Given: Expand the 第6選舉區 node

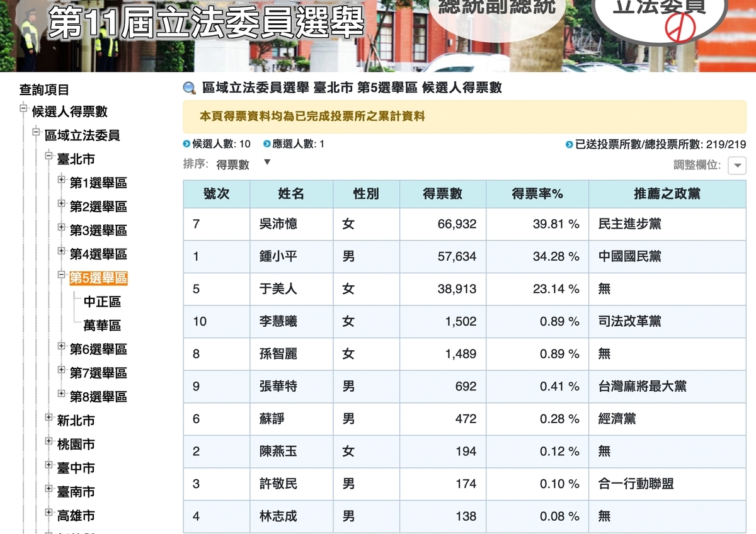Looking at the screenshot, I should coord(61,346).
